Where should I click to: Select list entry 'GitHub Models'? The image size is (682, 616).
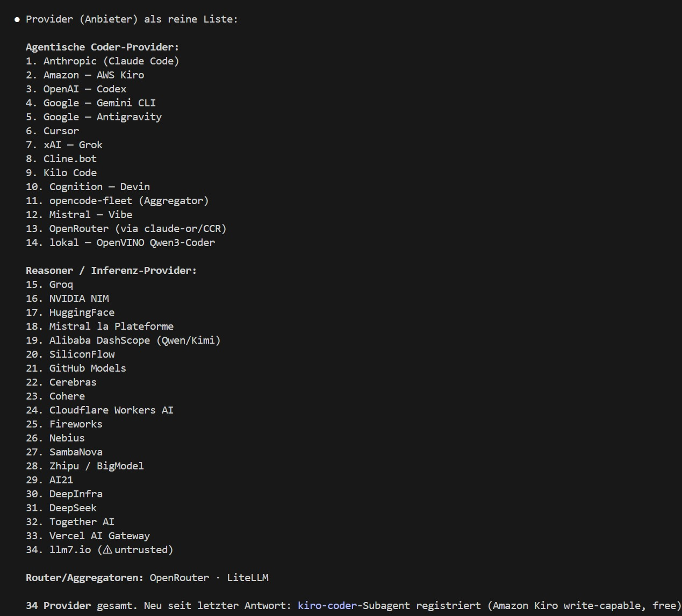click(x=88, y=368)
